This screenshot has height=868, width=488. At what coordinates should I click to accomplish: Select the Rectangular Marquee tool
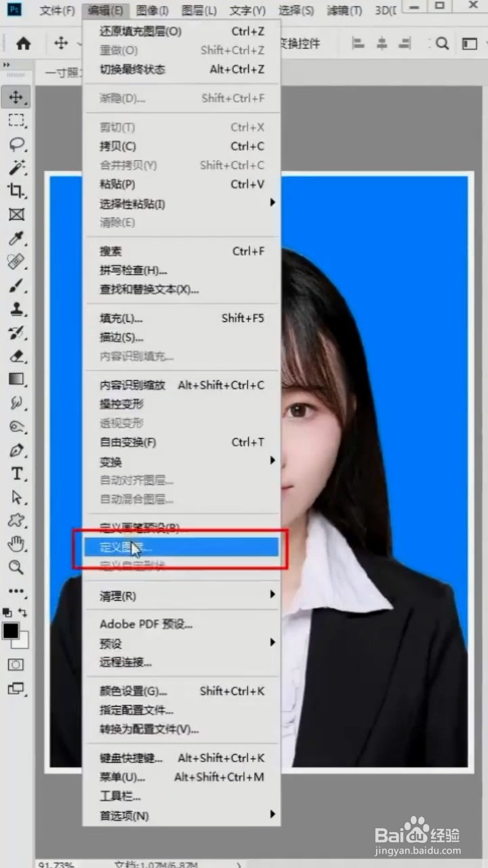pyautogui.click(x=16, y=121)
